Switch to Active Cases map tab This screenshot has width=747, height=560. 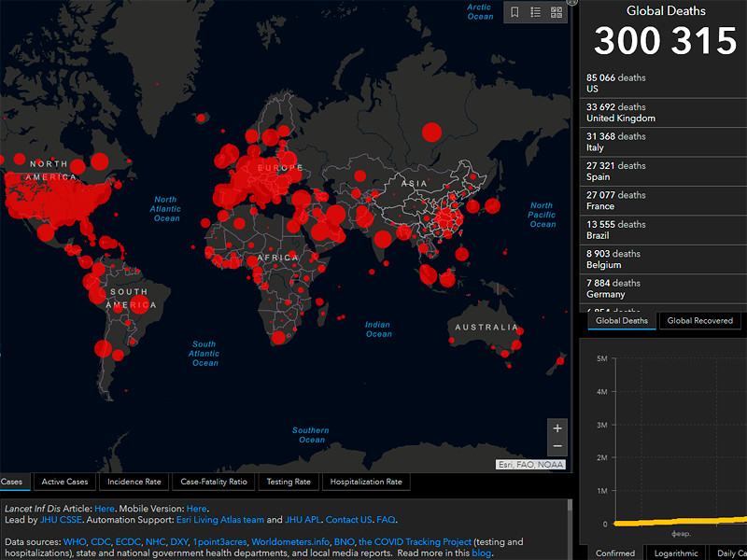(x=64, y=482)
